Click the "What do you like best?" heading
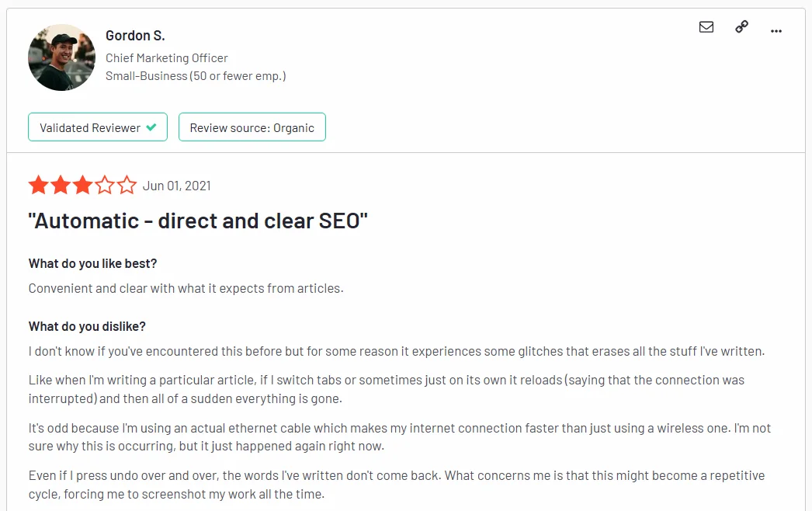 pos(92,263)
